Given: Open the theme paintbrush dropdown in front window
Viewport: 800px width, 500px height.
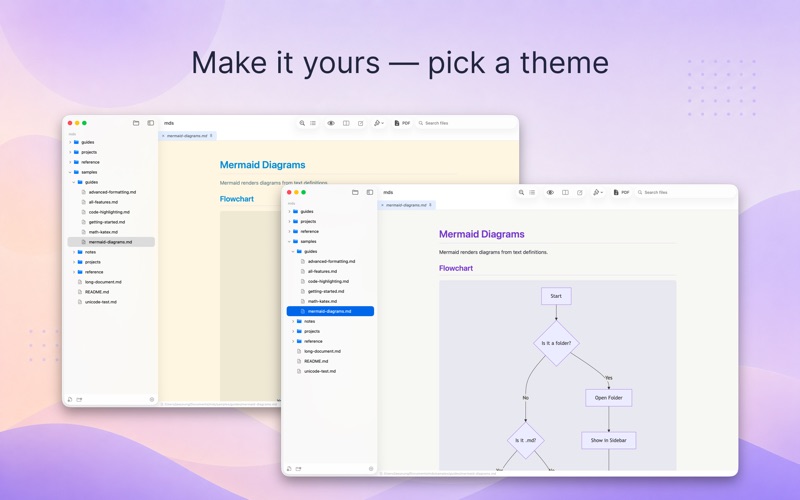Looking at the screenshot, I should 597,192.
